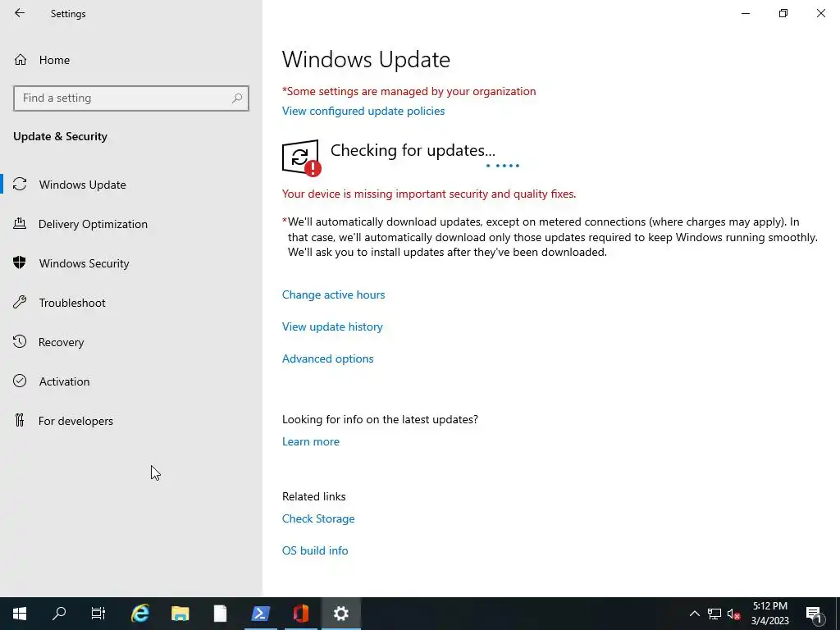Click the Windows Update sync arrows sidebar icon
This screenshot has width=840, height=630.
(20, 185)
